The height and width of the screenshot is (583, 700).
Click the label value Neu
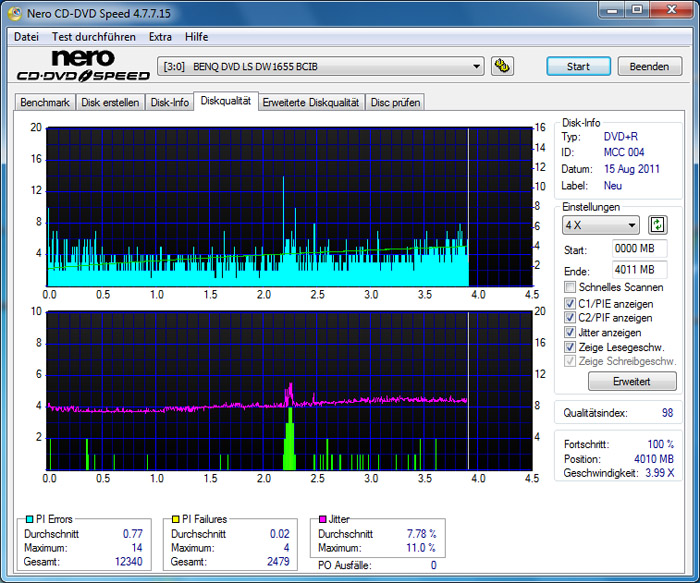pos(612,185)
